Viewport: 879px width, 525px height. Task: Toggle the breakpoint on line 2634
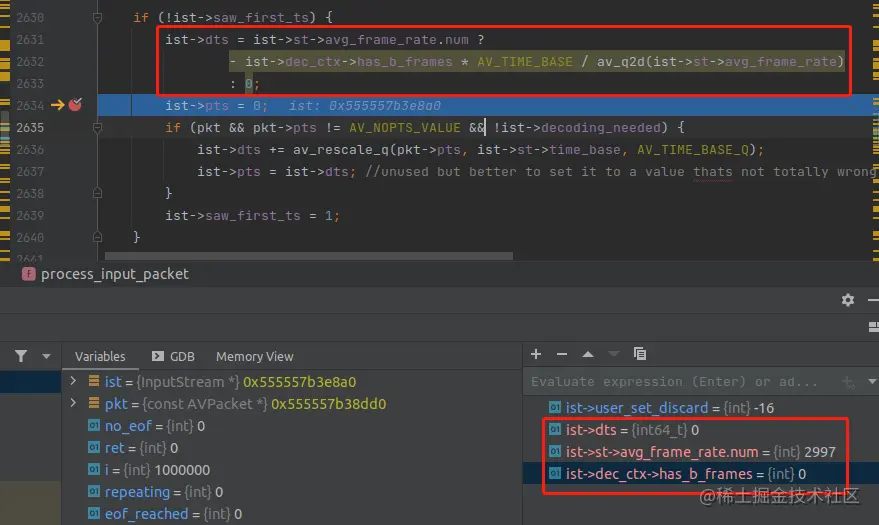click(x=75, y=105)
